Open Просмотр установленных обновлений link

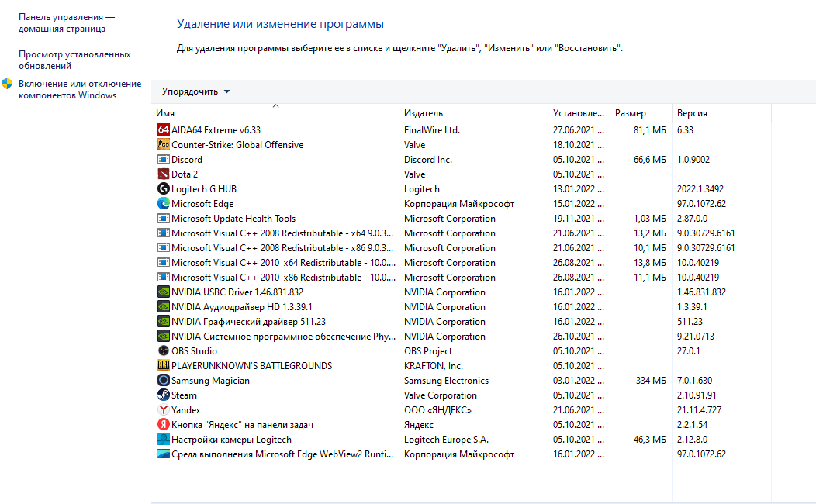[x=74, y=60]
